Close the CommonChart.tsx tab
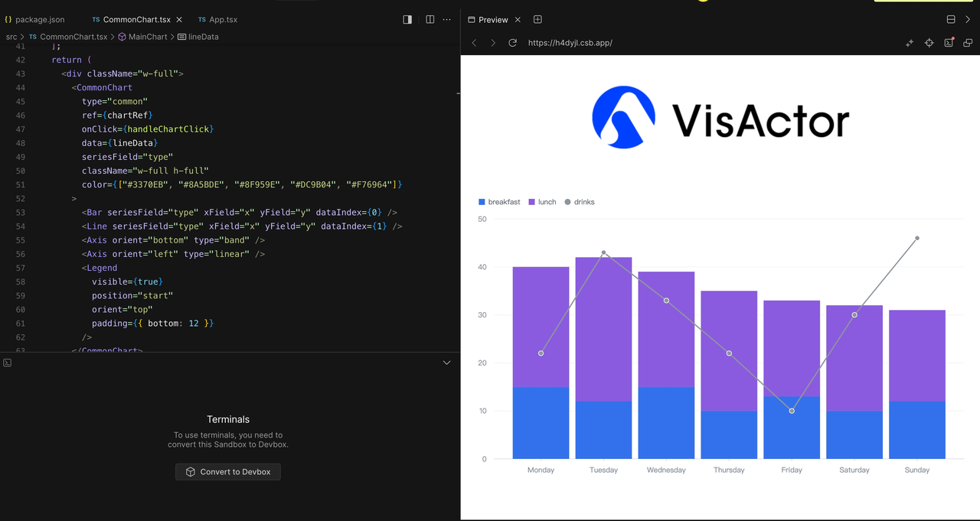This screenshot has height=521, width=980. pos(179,19)
